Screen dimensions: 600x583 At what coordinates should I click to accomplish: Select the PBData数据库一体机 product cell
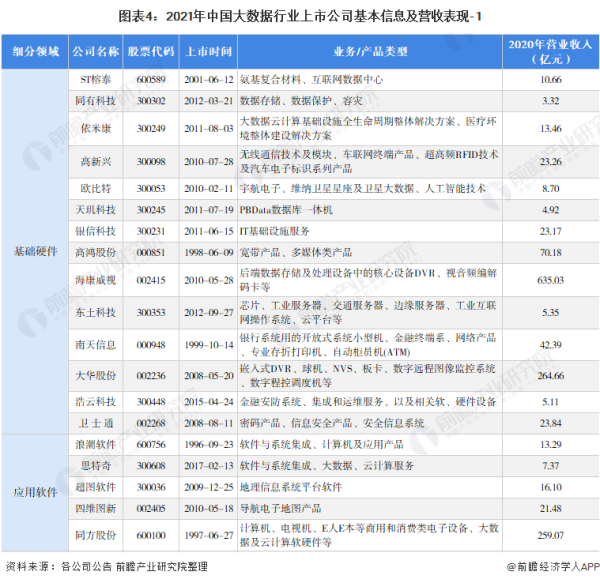[291, 209]
